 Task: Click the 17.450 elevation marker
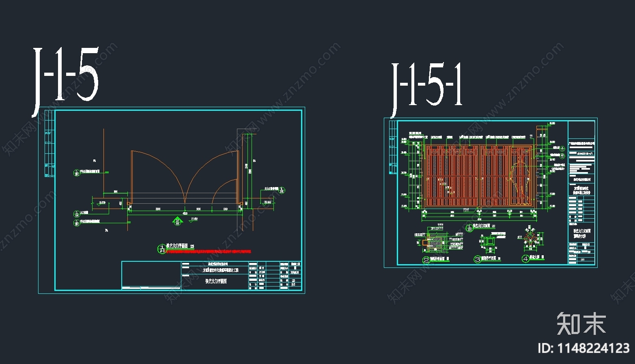194,219
